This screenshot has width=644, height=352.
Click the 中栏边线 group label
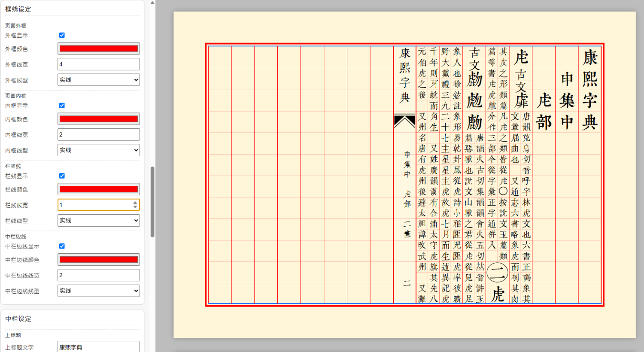pos(15,237)
